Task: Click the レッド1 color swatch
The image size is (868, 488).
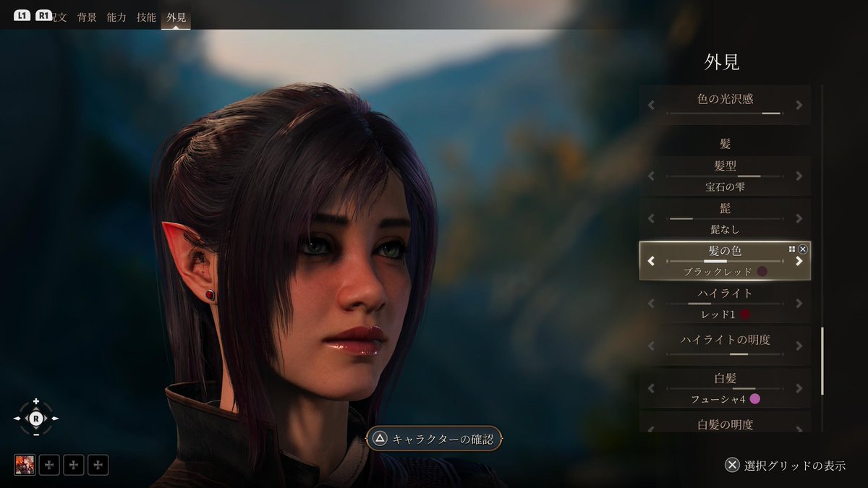Action: pyautogui.click(x=745, y=314)
